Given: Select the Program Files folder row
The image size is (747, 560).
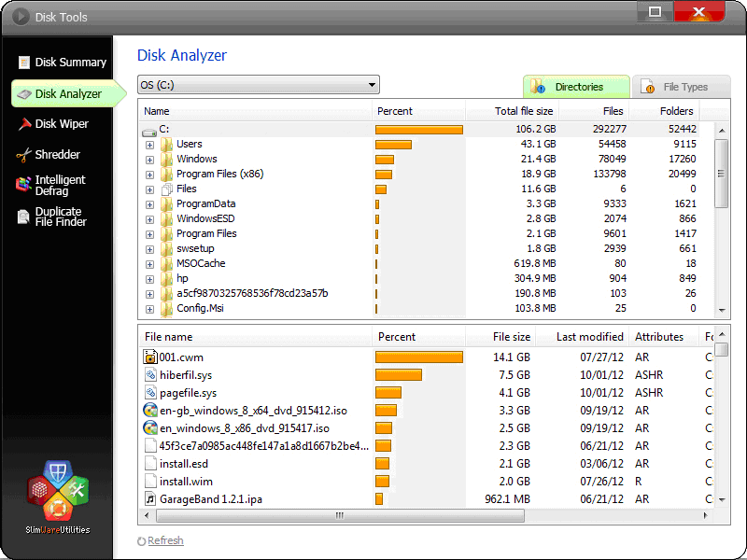Looking at the screenshot, I should pos(420,234).
